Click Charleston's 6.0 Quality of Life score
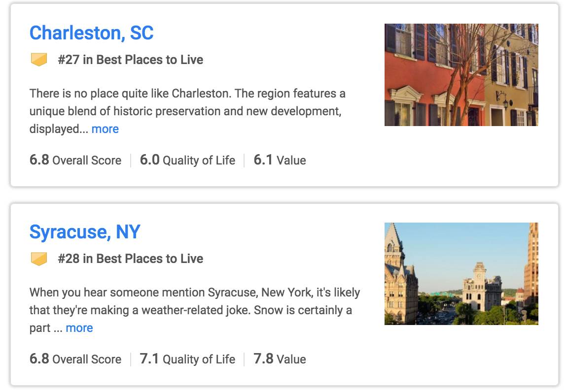The height and width of the screenshot is (392, 566). [x=187, y=160]
